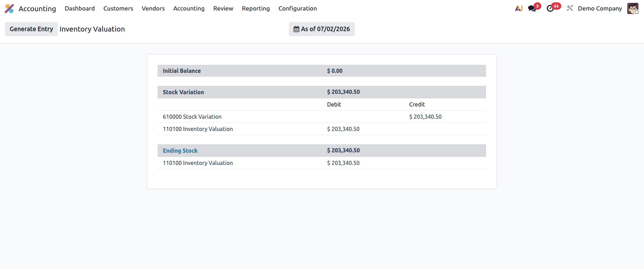Open the Vendors menu
Image resolution: width=644 pixels, height=269 pixels.
coord(153,8)
